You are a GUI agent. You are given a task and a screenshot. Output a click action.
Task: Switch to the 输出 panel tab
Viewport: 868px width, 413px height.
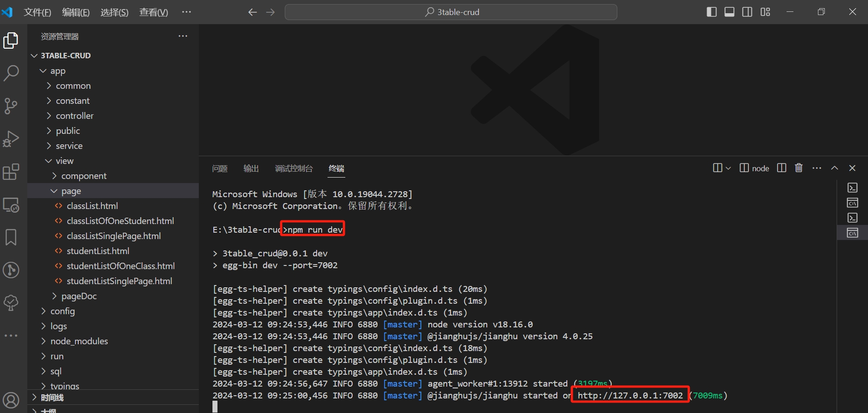tap(251, 168)
